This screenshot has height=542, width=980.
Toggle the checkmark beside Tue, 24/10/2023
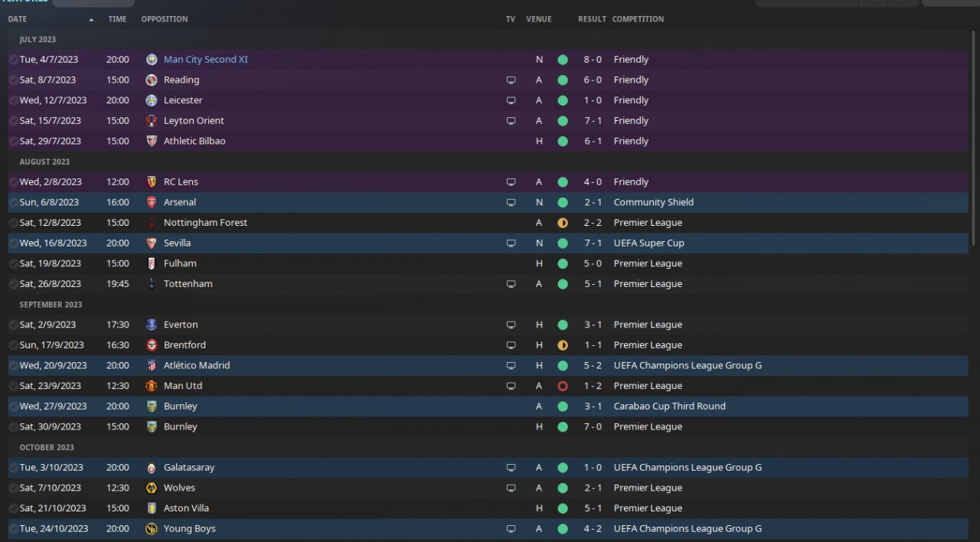pyautogui.click(x=13, y=529)
